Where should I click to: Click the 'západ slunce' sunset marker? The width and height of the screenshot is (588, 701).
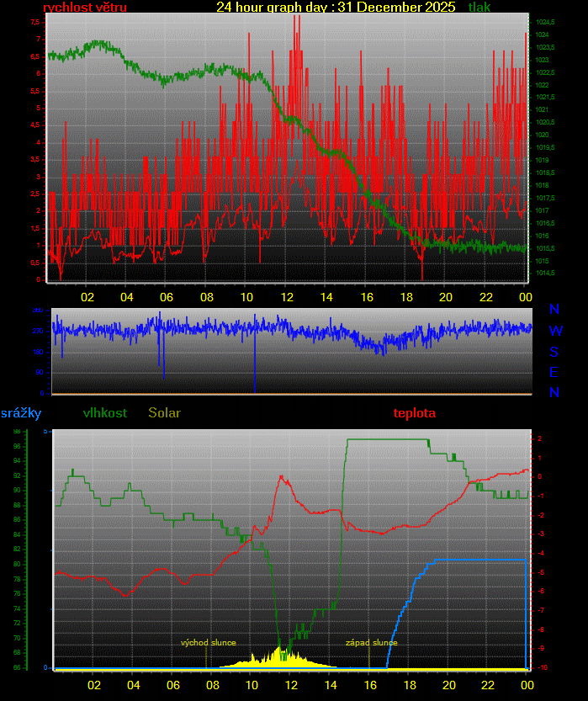pyautogui.click(x=371, y=643)
